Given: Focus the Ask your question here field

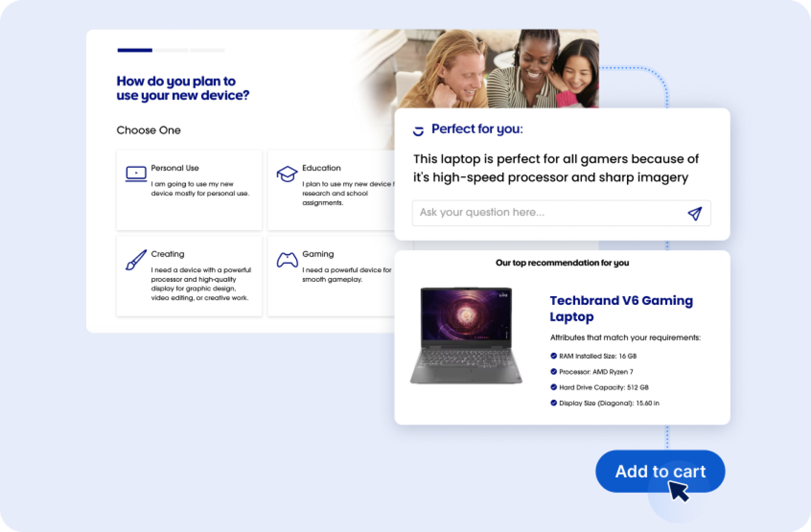Looking at the screenshot, I should tap(546, 213).
